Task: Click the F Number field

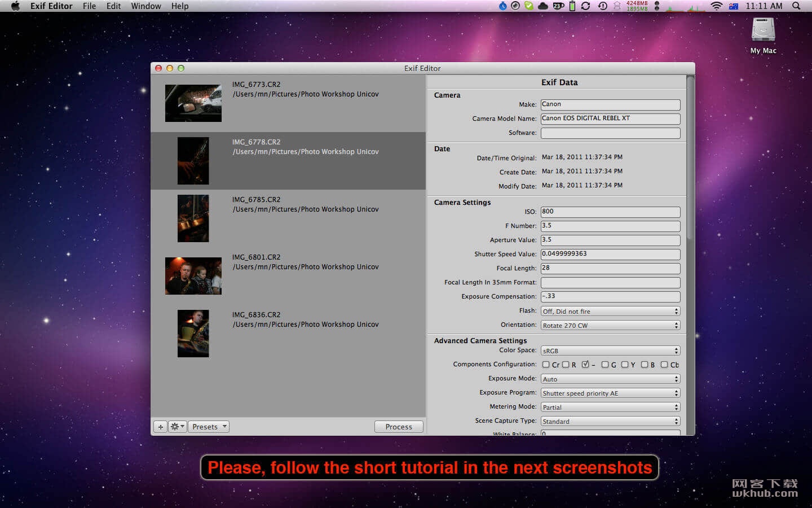Action: click(x=610, y=226)
